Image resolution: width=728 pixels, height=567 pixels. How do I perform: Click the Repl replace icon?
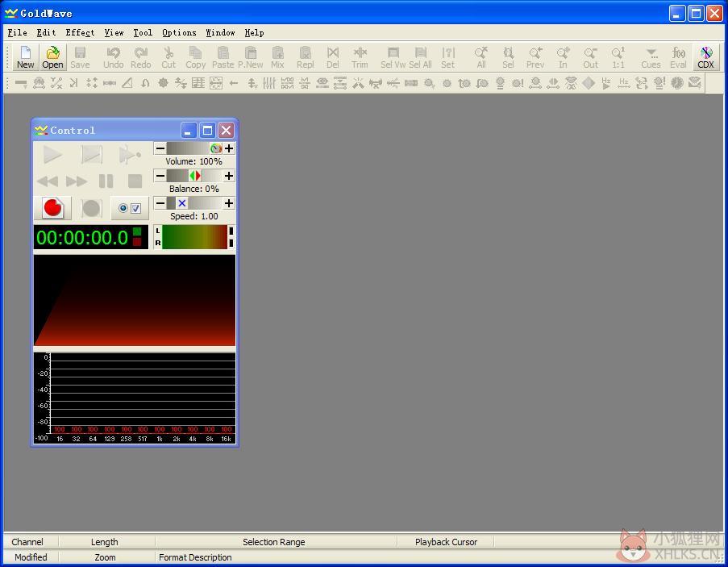pos(305,57)
